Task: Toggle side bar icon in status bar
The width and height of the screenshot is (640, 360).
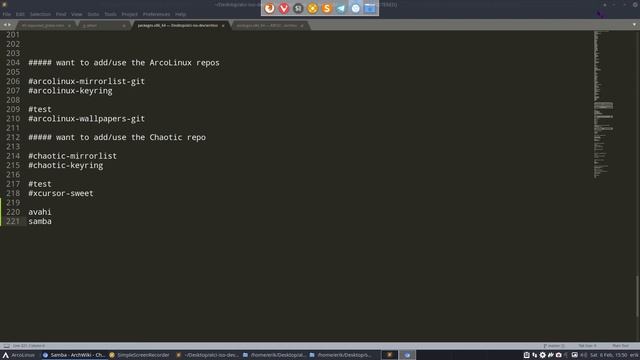Action: 6,346
